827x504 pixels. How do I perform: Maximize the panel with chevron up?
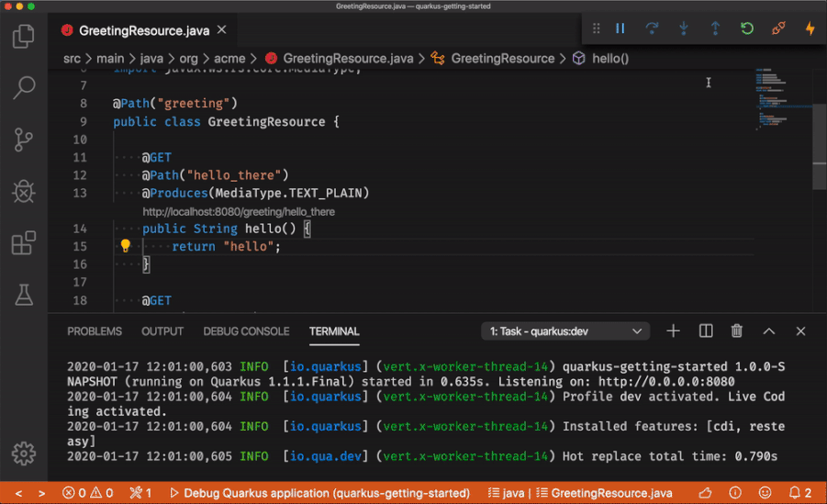coord(769,331)
